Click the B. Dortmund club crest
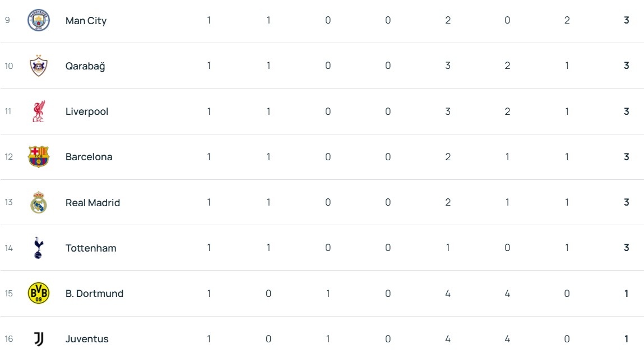 pyautogui.click(x=39, y=294)
